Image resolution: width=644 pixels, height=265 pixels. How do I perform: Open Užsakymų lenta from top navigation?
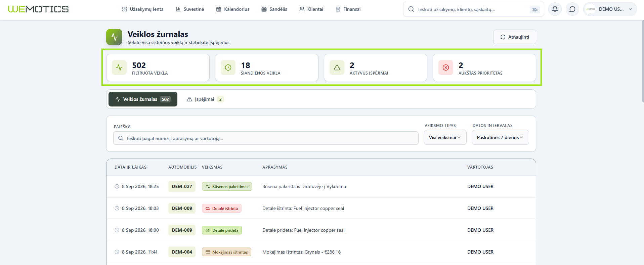tap(143, 9)
